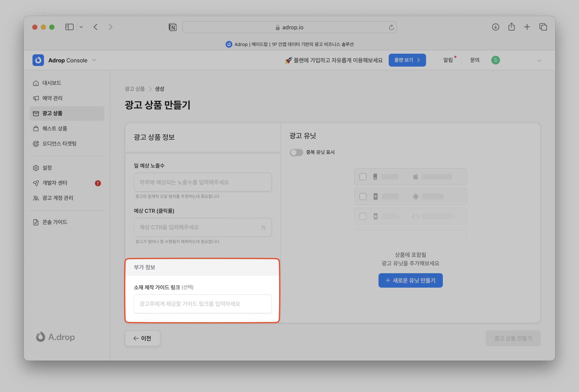Click the Adrop logo icon in header

[38, 60]
